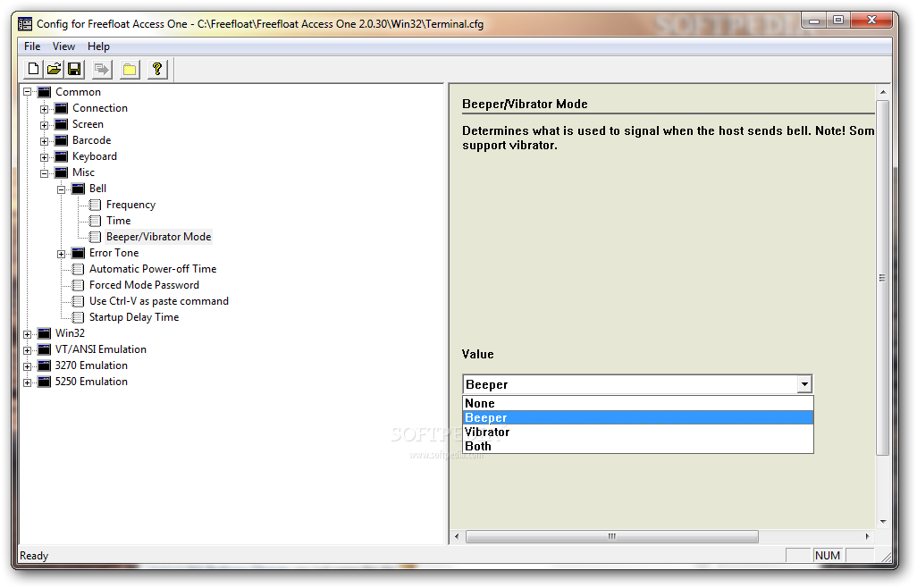Select Forced Mode Password label
The height and width of the screenshot is (588, 917).
click(x=144, y=285)
